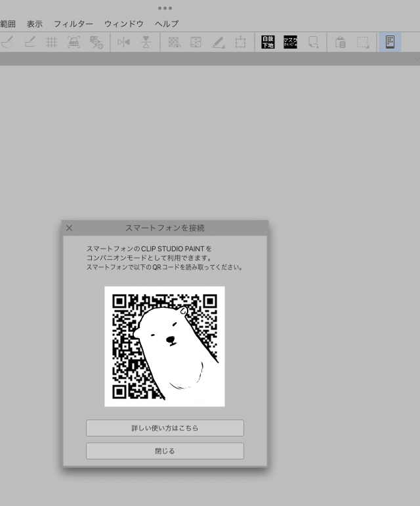Viewport: 420px width, 506px height.
Task: Click the canvas crop frame icon
Action: coord(240,42)
